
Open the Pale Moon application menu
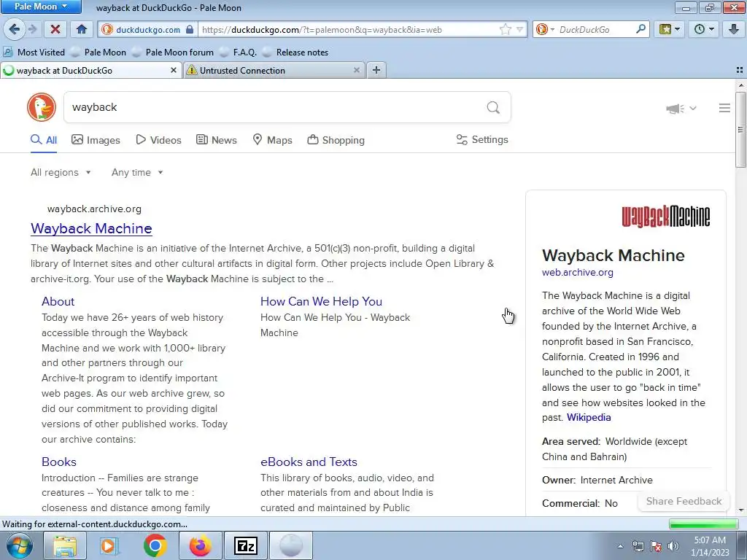41,7
